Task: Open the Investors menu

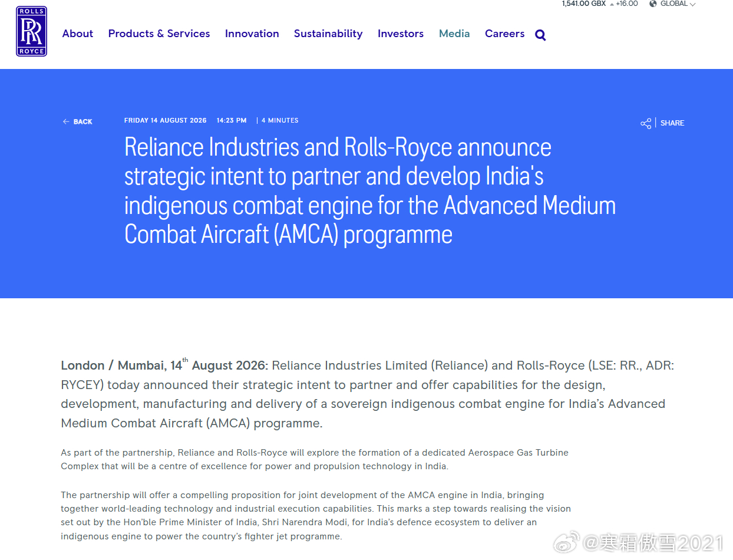Action: [401, 34]
